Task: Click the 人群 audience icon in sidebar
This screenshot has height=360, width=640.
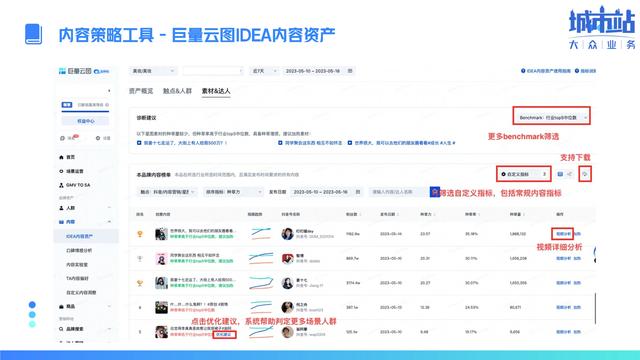Action: coord(61,208)
